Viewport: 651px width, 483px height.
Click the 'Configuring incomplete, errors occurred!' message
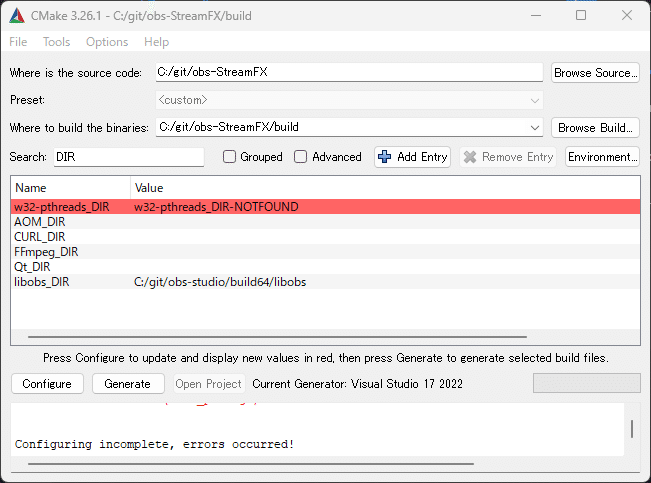point(154,444)
